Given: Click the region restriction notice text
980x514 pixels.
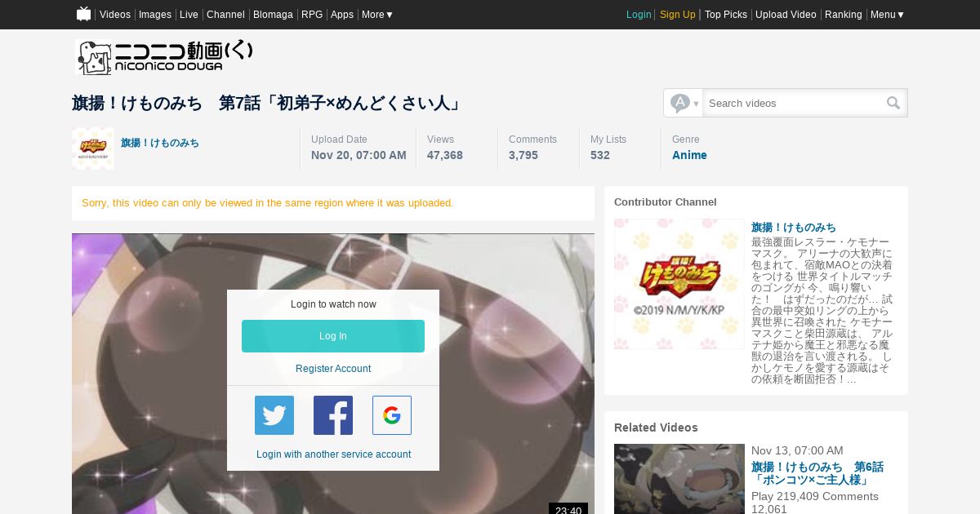Looking at the screenshot, I should click(268, 202).
